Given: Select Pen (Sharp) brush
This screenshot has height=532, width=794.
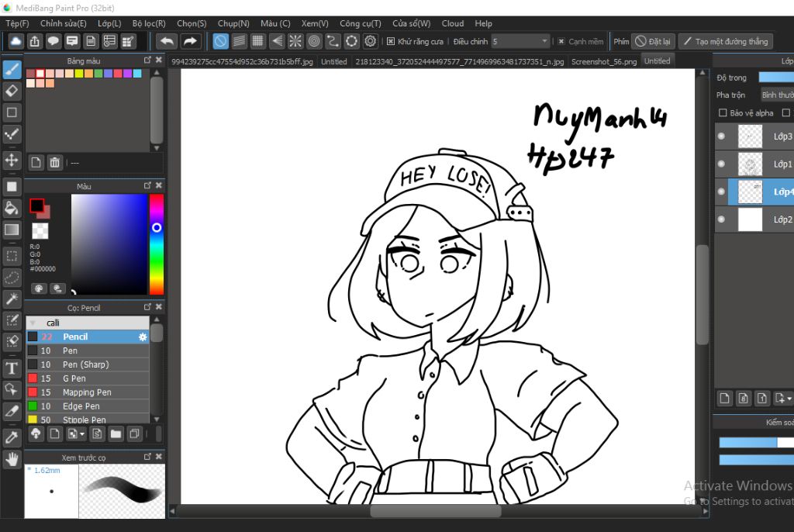Looking at the screenshot, I should coord(88,364).
